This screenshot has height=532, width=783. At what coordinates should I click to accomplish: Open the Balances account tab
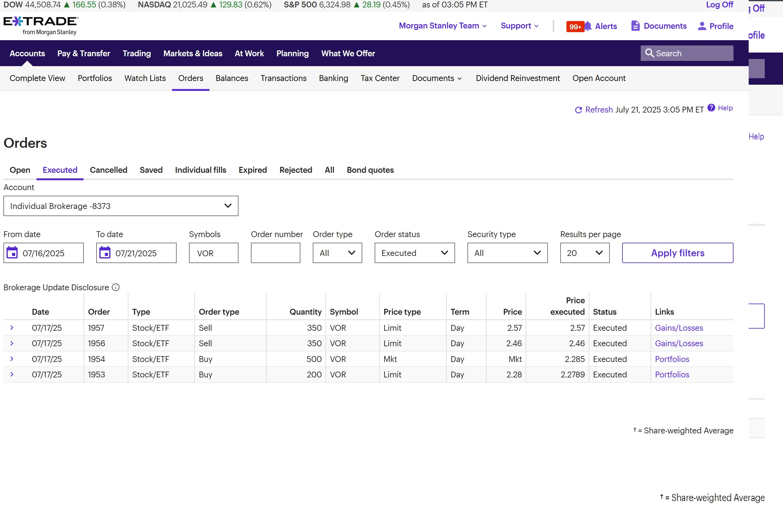(231, 78)
